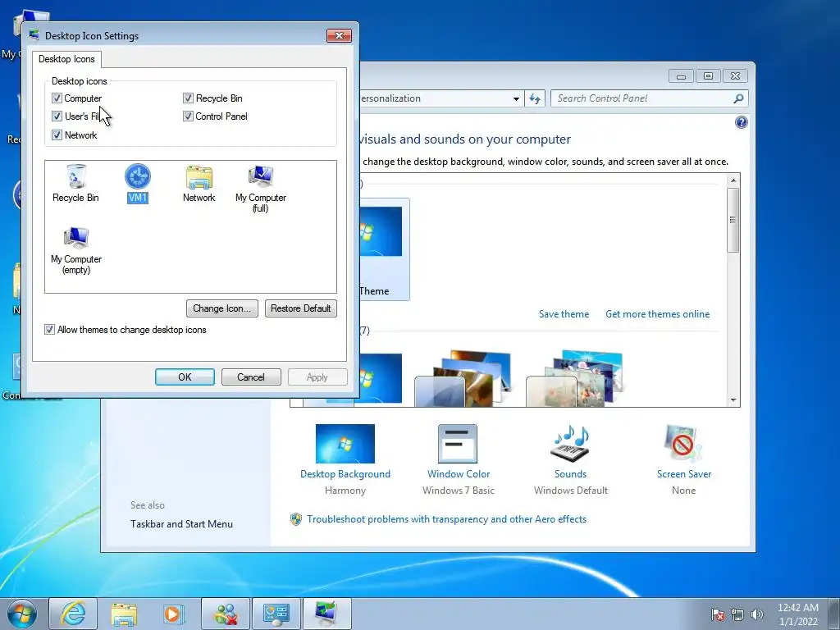Open volume speaker icon in tray
Image resolution: width=840 pixels, height=630 pixels.
click(x=757, y=614)
